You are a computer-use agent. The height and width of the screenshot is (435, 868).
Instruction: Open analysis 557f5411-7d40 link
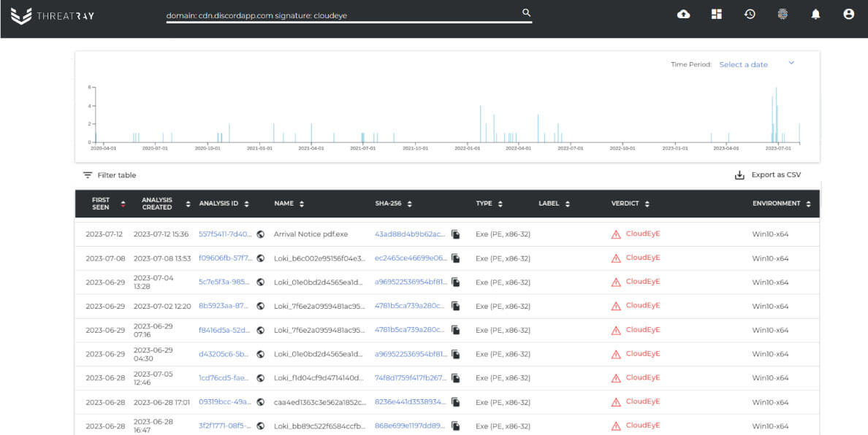coord(225,234)
